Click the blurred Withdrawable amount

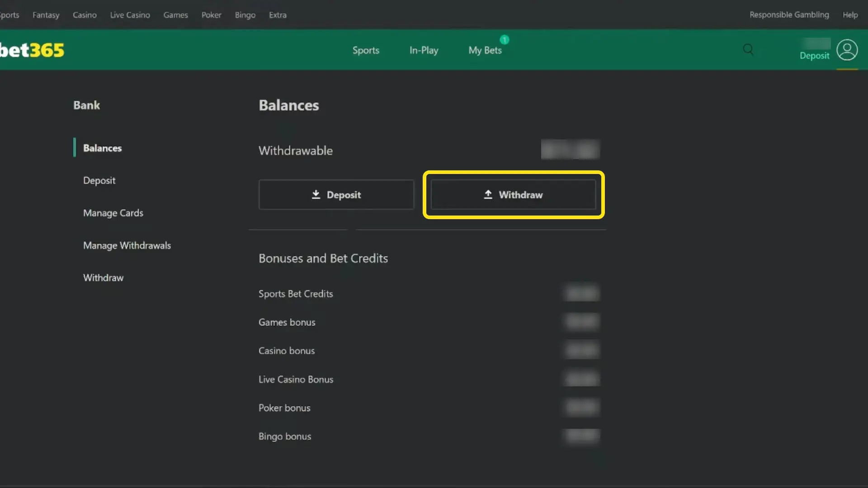click(570, 150)
